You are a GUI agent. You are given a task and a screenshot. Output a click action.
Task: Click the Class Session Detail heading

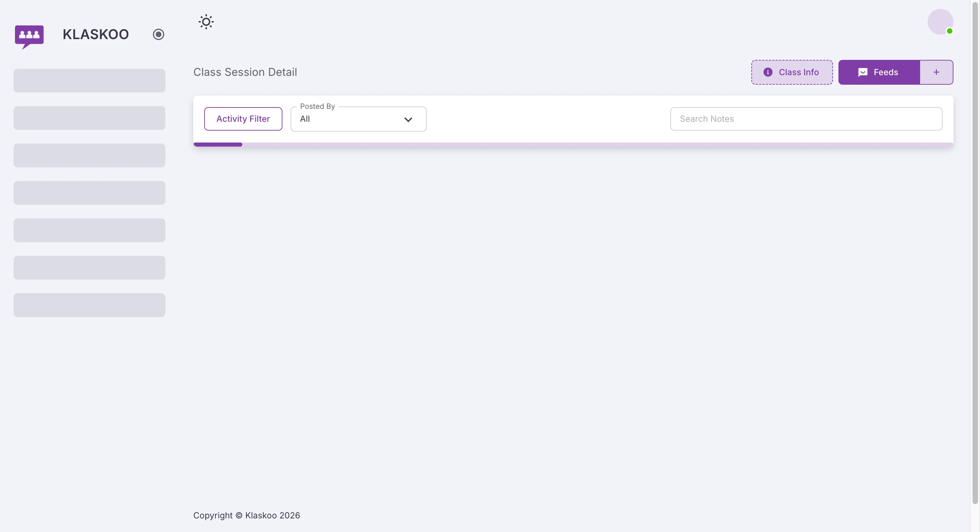(x=245, y=72)
